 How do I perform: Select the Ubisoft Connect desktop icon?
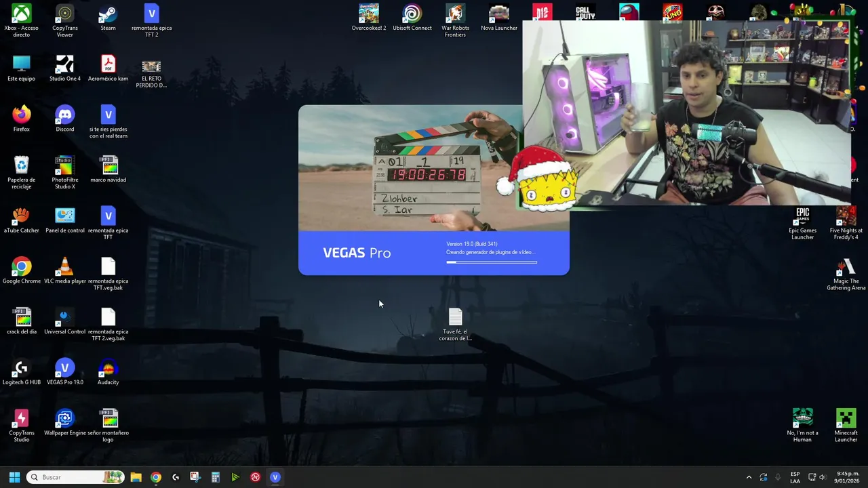[x=412, y=18]
